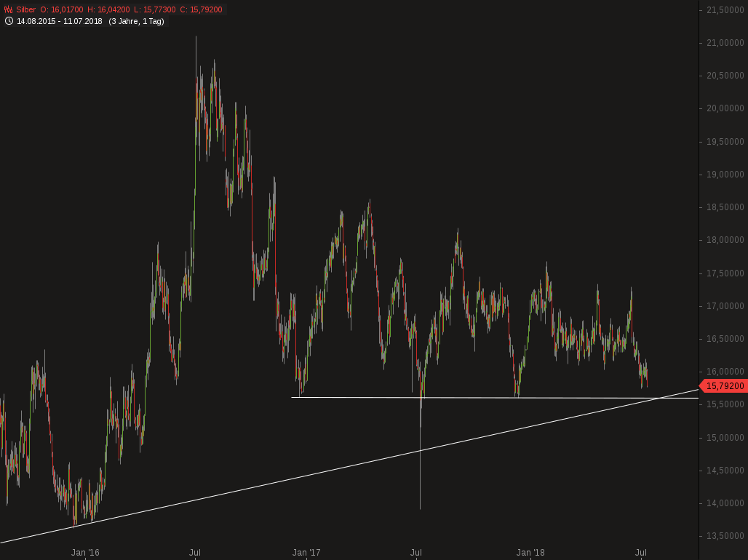Viewport: 748px width, 560px height.
Task: Click the highest candle peak above 21,00000
Action: coord(196,39)
